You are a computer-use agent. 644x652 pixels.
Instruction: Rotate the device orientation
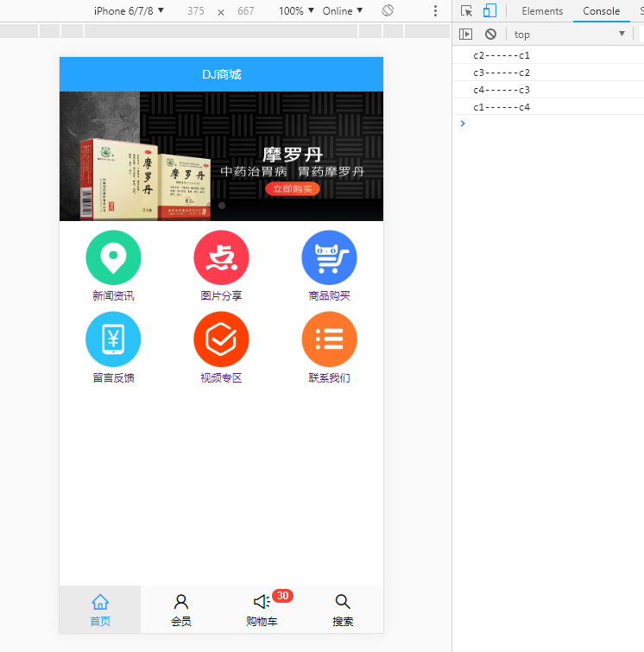pyautogui.click(x=388, y=10)
